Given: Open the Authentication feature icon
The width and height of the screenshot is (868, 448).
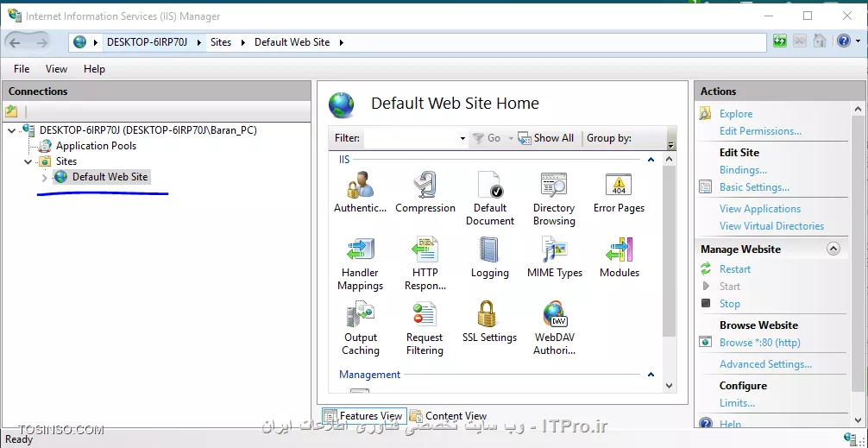Looking at the screenshot, I should (x=361, y=192).
